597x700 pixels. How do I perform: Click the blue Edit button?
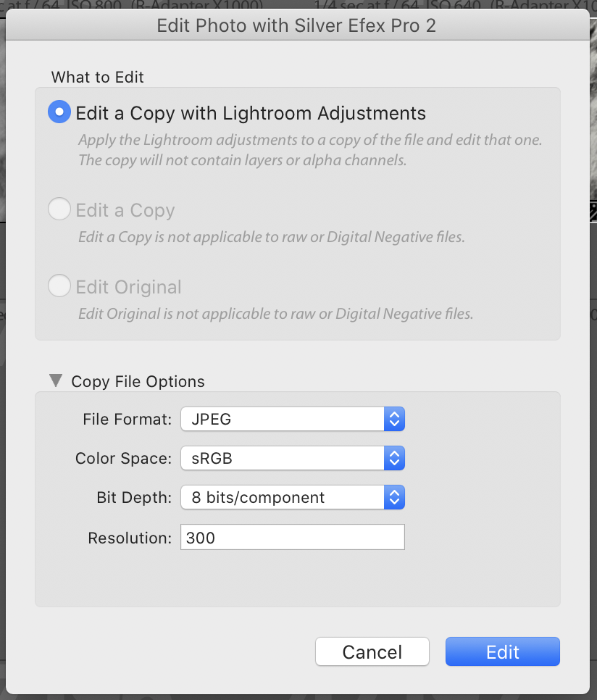[x=502, y=651]
